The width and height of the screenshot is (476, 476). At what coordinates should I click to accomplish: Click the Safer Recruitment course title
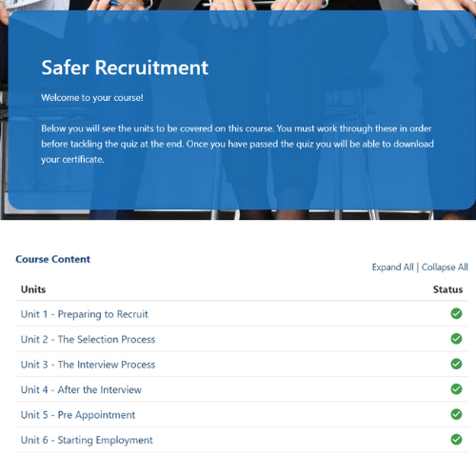125,68
